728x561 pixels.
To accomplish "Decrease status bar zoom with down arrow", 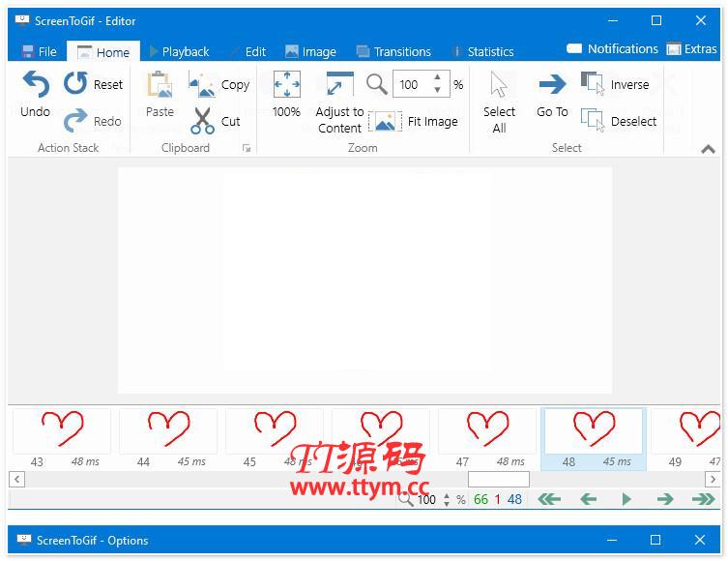I will (x=447, y=503).
